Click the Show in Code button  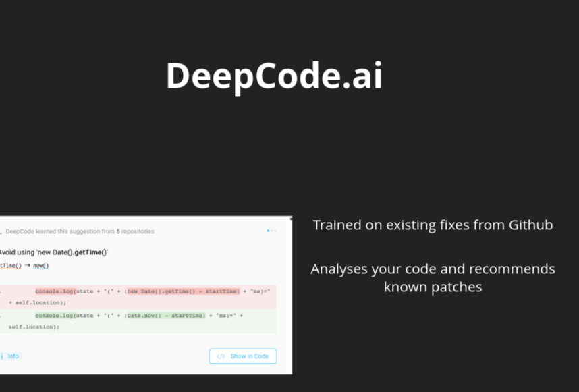243,356
